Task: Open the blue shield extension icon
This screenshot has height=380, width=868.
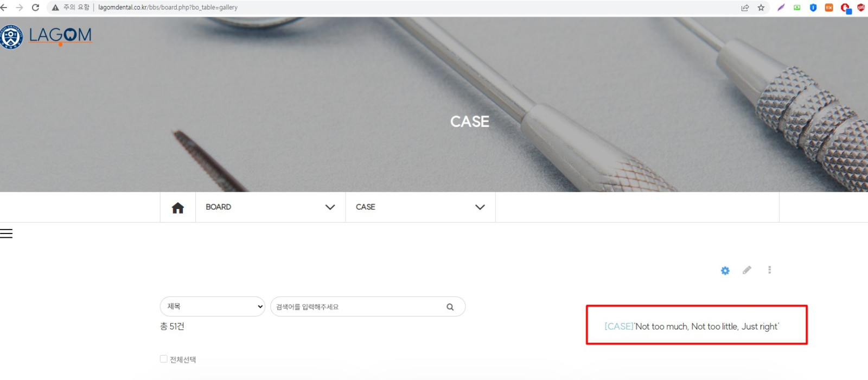Action: tap(813, 8)
